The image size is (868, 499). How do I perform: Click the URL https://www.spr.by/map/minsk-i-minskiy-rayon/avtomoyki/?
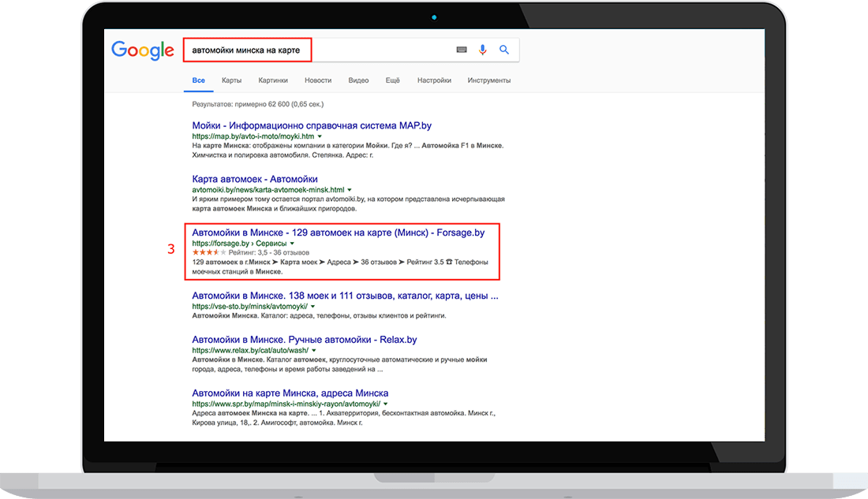286,404
